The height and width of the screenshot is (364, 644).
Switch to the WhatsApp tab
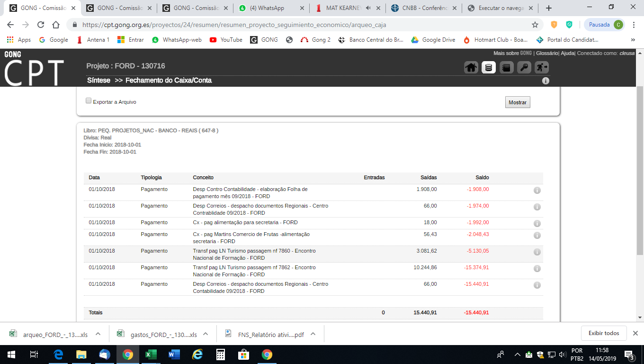[x=271, y=8]
